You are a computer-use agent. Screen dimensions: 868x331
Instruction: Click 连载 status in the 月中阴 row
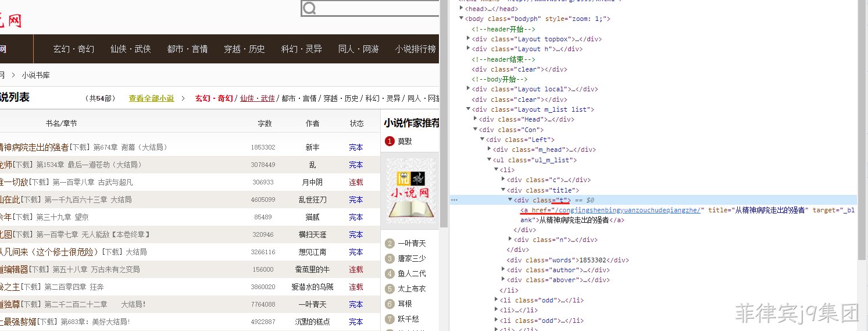coord(356,182)
